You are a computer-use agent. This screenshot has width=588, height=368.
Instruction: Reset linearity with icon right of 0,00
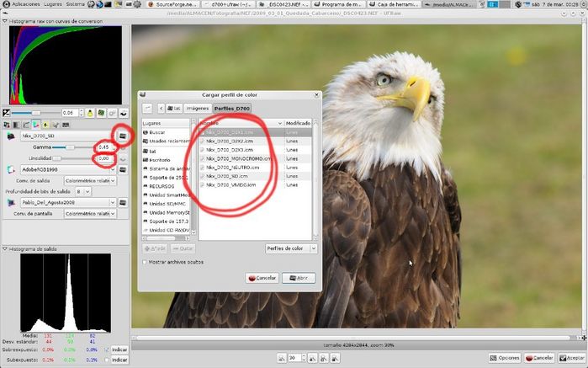[x=123, y=159]
